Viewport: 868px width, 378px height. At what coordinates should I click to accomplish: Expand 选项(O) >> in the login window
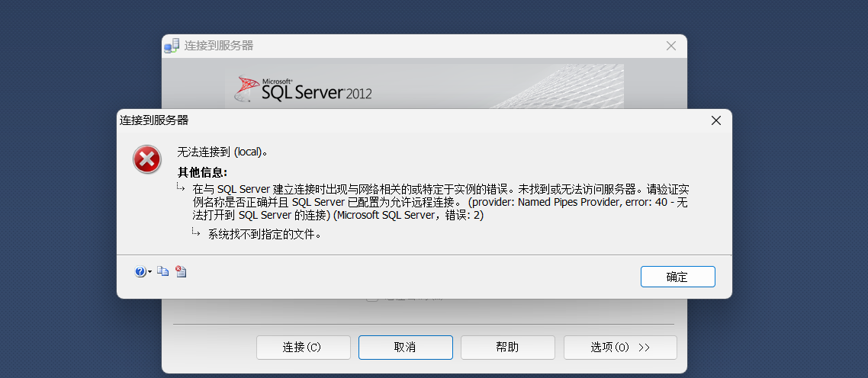pyautogui.click(x=620, y=348)
